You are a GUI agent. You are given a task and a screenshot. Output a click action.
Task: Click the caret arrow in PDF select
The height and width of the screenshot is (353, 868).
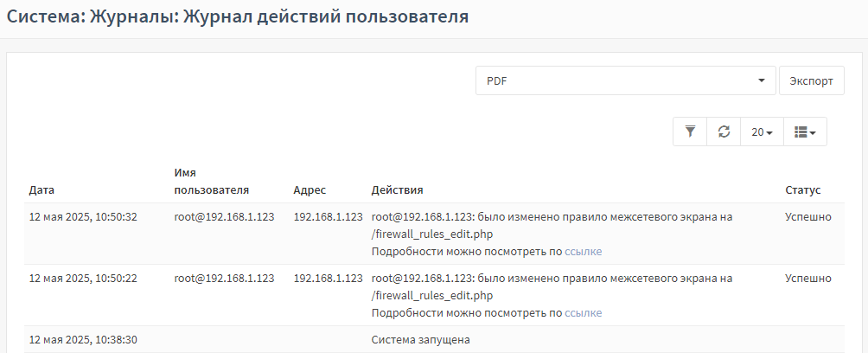tap(762, 81)
